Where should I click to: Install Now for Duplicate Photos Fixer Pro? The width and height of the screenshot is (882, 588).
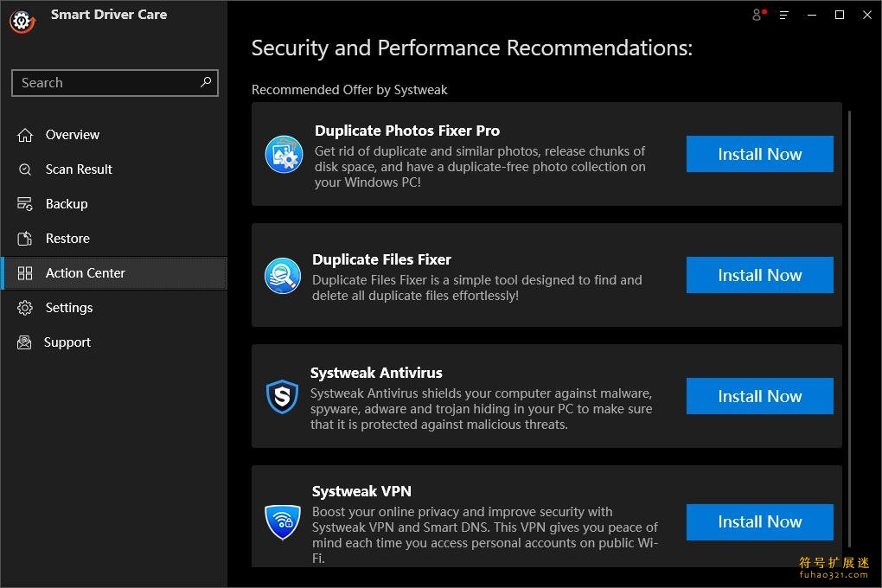tap(759, 154)
